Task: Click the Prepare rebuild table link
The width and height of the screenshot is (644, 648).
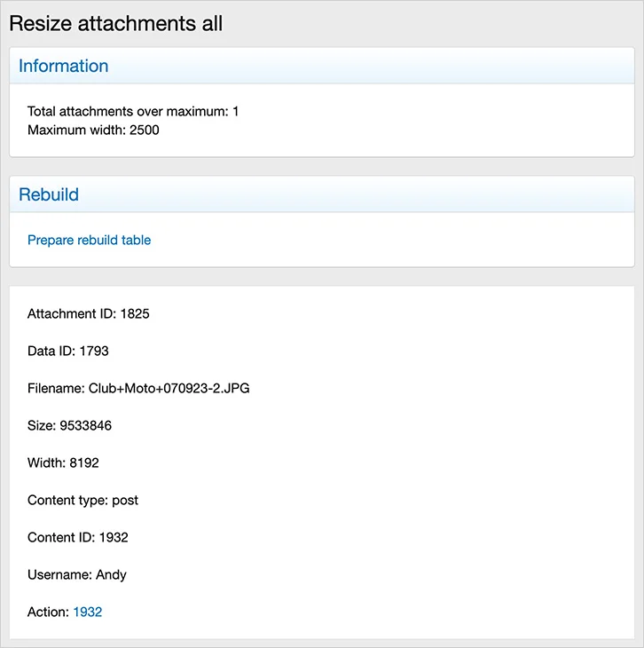Action: pos(89,240)
